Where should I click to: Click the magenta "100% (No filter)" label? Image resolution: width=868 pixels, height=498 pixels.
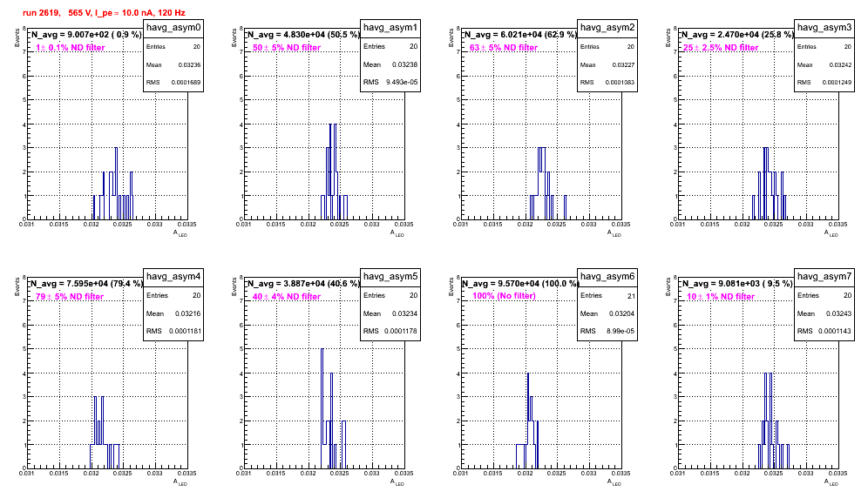(505, 296)
